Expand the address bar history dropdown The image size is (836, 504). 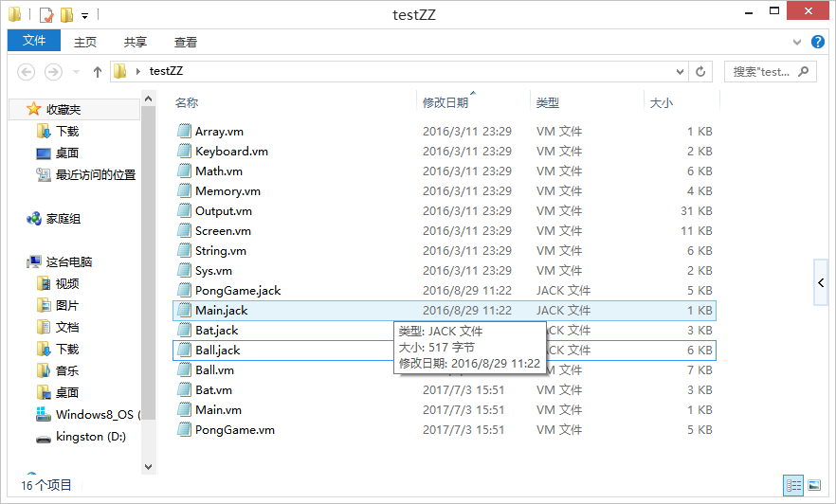[x=680, y=72]
